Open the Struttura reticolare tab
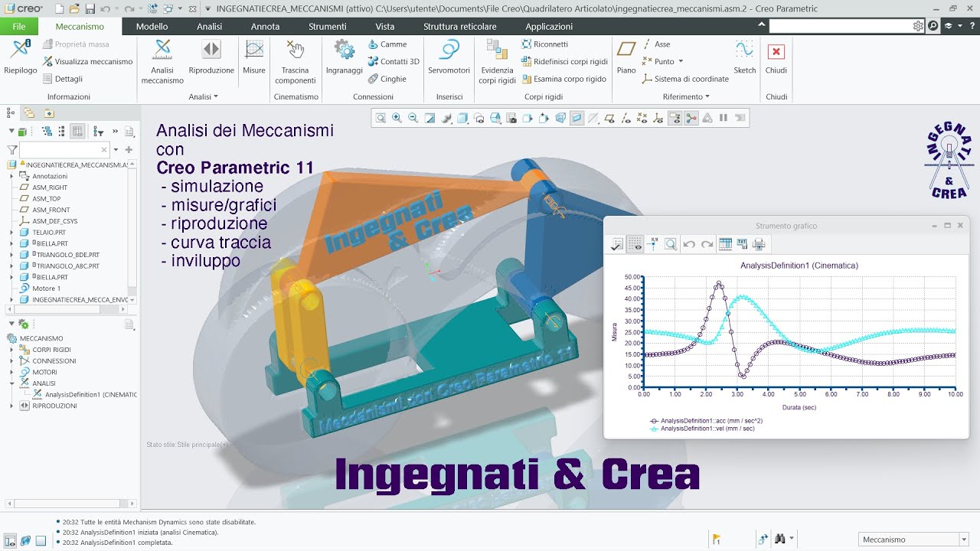 459,26
